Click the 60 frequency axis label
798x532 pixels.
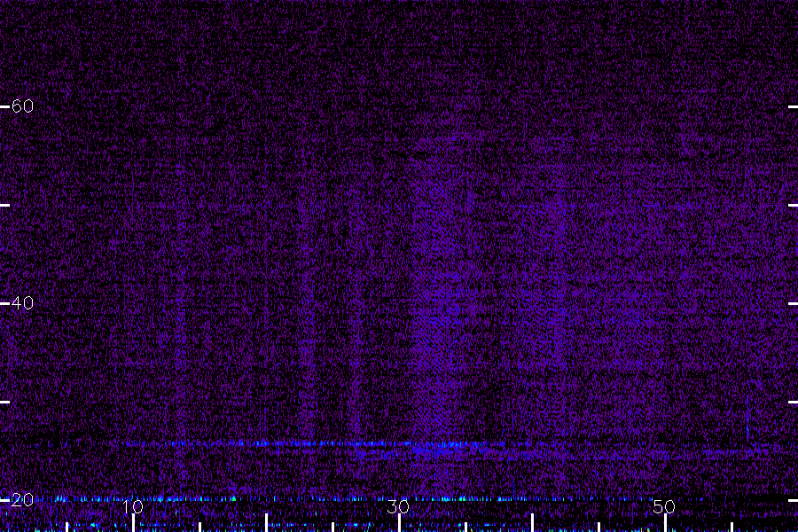22,106
